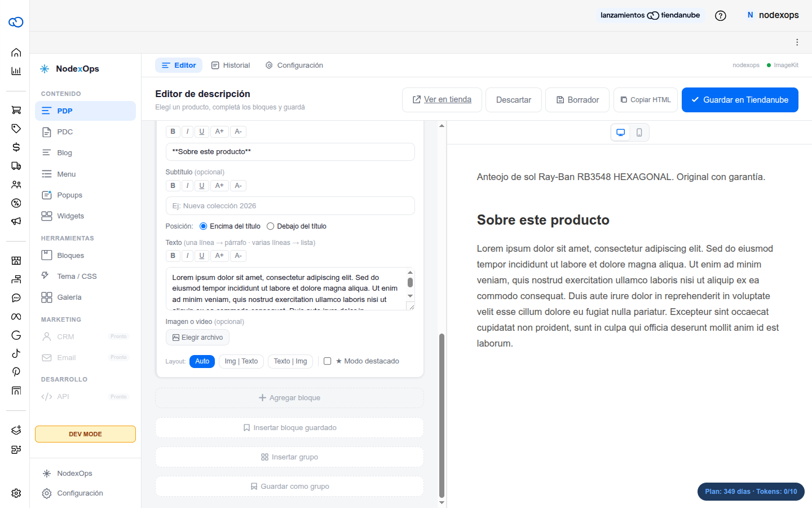Click Agregar bloque

pos(289,398)
